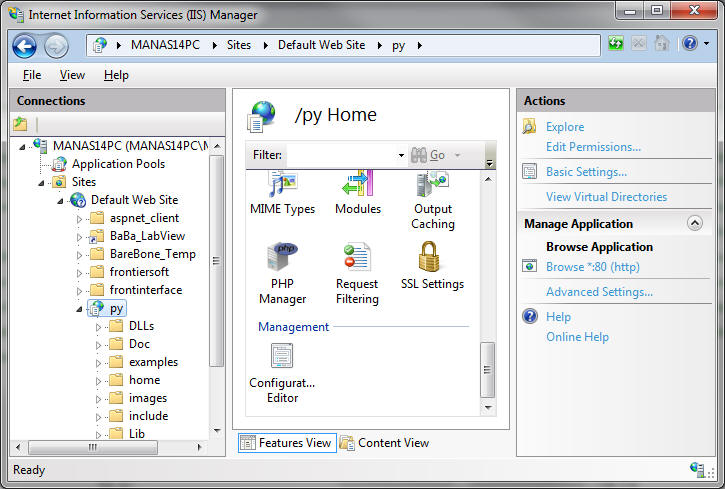
Task: Select the include folder in tree
Action: (x=148, y=416)
